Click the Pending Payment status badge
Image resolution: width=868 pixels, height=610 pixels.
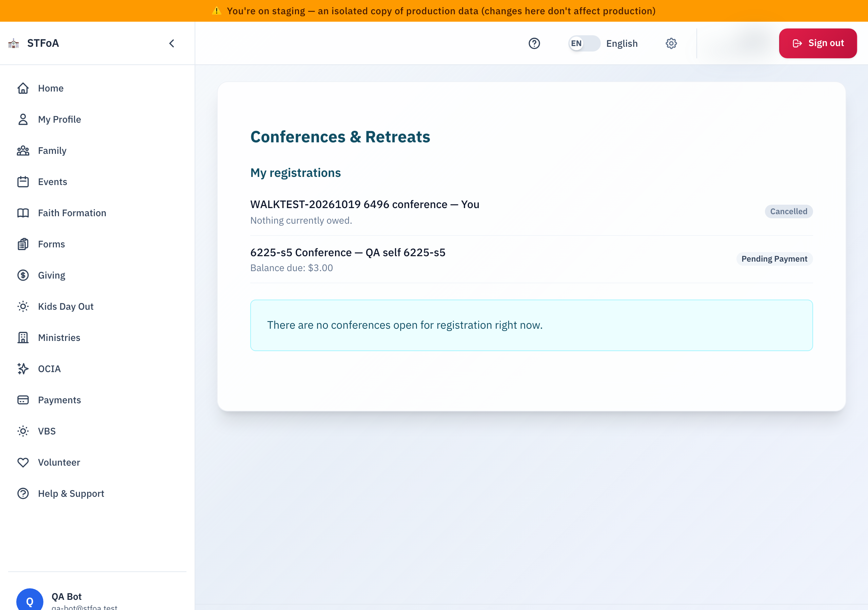774,259
